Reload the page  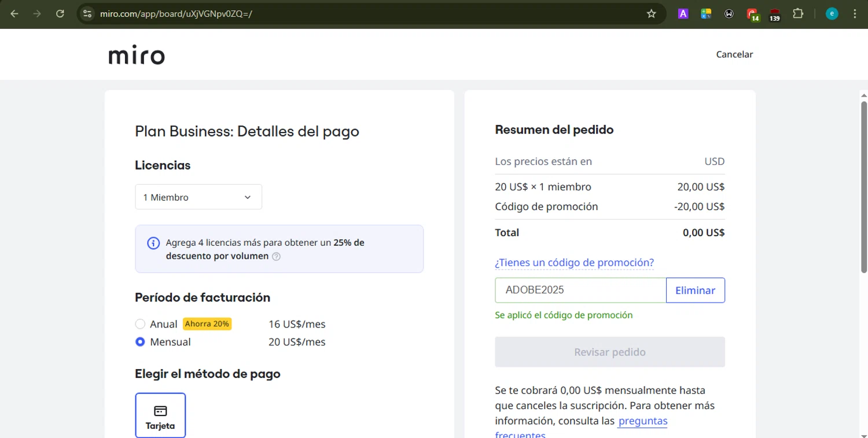[x=60, y=14]
